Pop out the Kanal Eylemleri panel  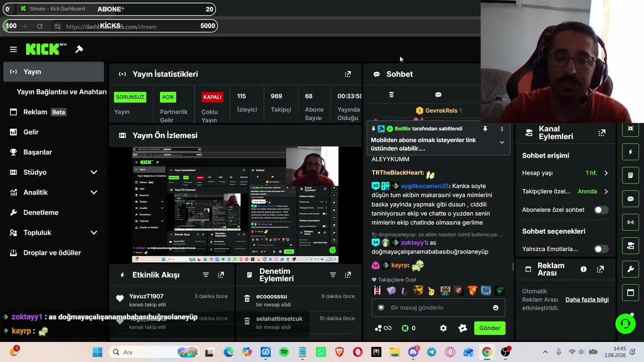(602, 133)
